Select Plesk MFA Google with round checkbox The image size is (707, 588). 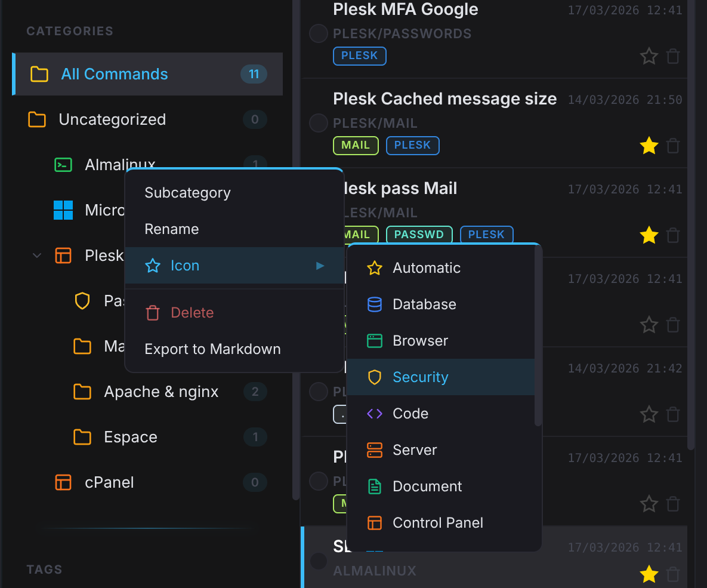point(319,33)
